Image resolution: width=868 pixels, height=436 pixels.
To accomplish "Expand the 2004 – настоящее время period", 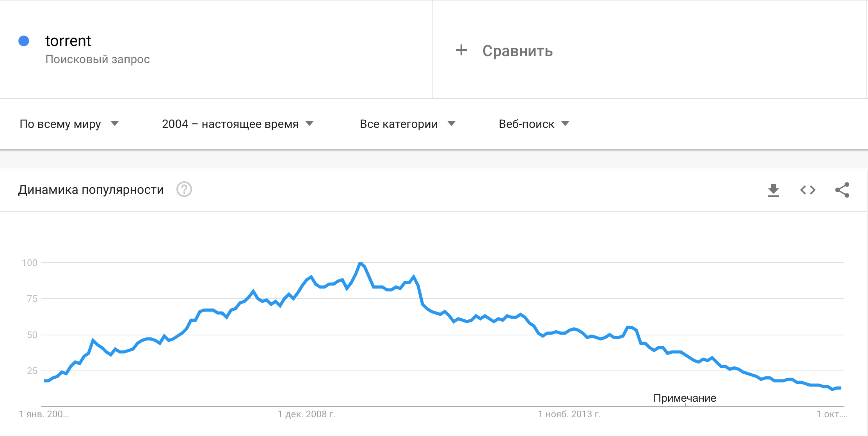I will (x=238, y=124).
